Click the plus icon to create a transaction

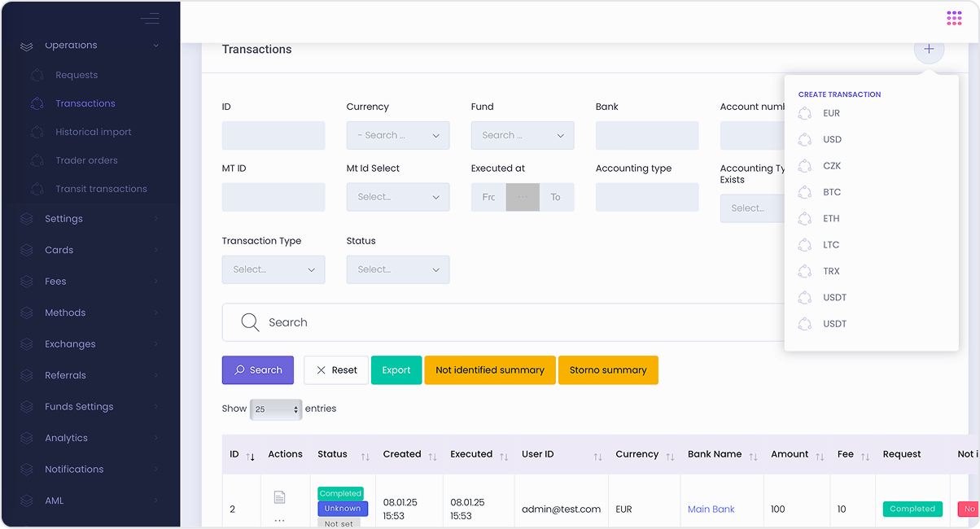(929, 50)
